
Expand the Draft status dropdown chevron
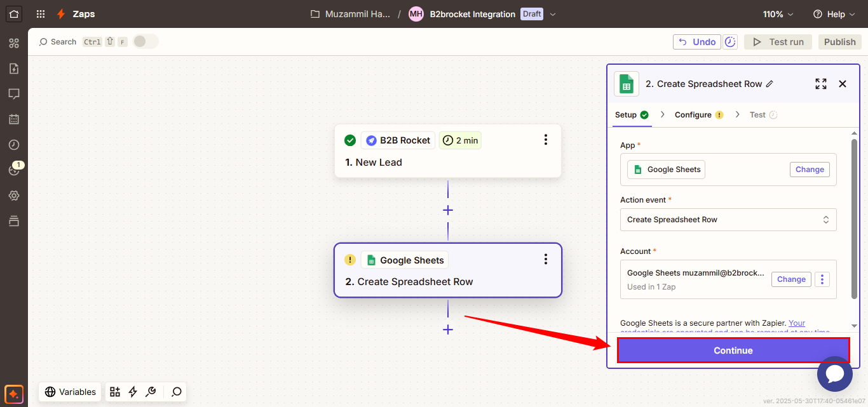pyautogui.click(x=553, y=15)
